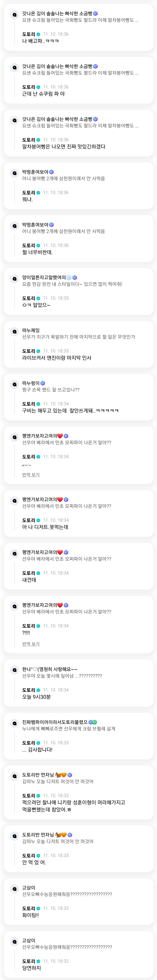Image resolution: width=157 pixels, height=980 pixels.
Task: Click the avatar icon beside 떠누제잉
Action: (x=14, y=331)
